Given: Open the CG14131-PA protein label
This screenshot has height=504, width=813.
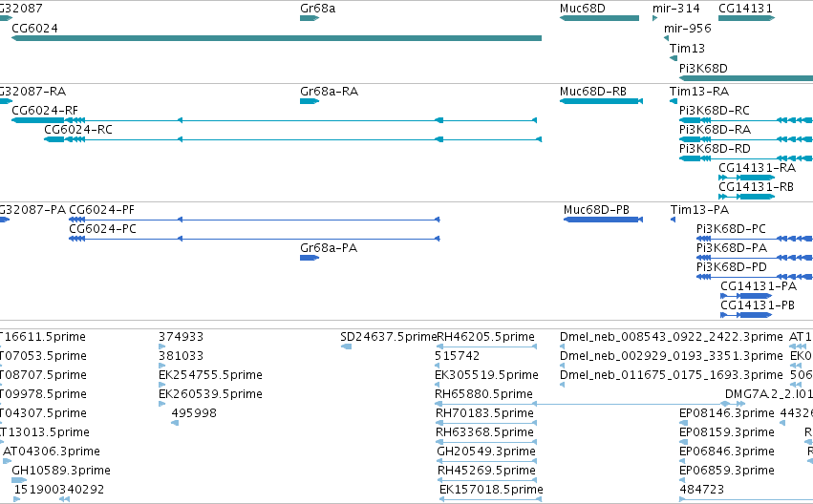Looking at the screenshot, I should (x=759, y=286).
